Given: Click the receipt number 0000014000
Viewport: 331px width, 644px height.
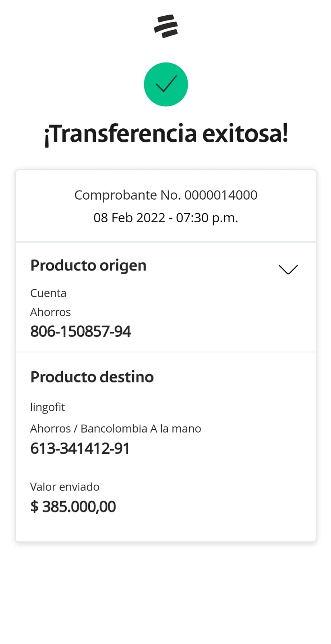Looking at the screenshot, I should [221, 195].
